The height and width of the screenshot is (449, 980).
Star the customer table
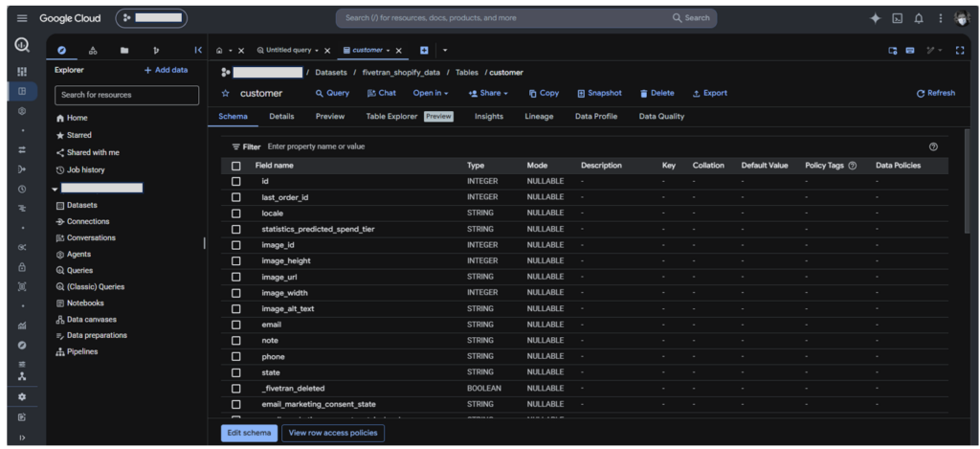226,93
